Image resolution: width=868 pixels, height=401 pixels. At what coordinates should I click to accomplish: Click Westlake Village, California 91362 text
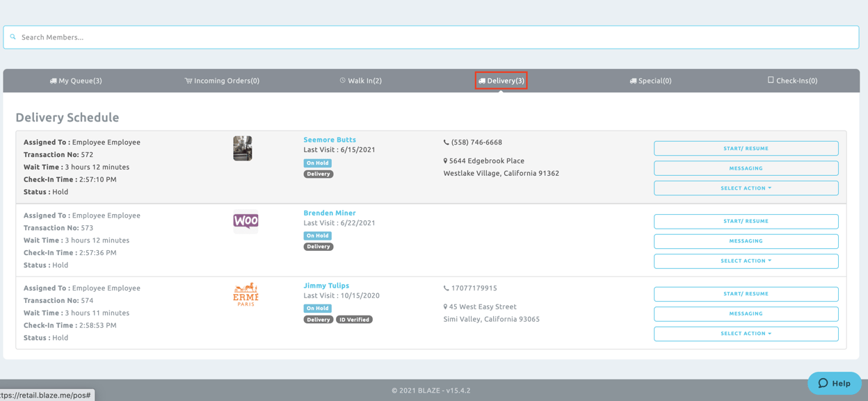[x=501, y=174]
